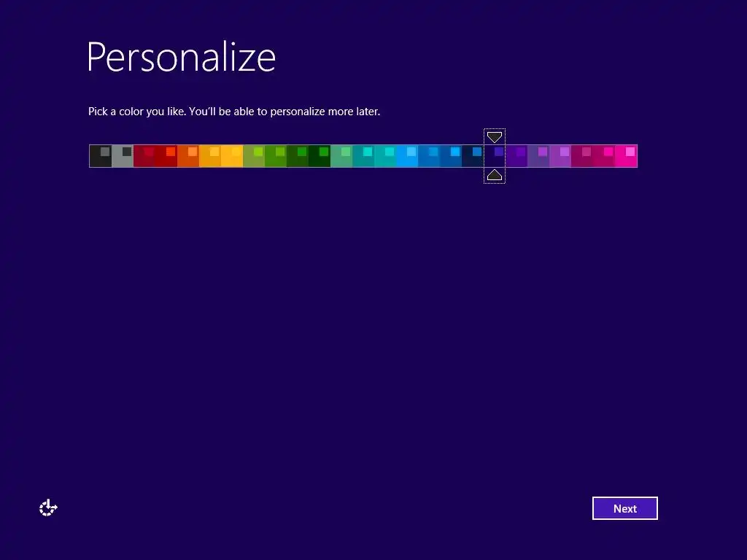Open the Ease of Access icon
747x560 pixels.
click(48, 508)
